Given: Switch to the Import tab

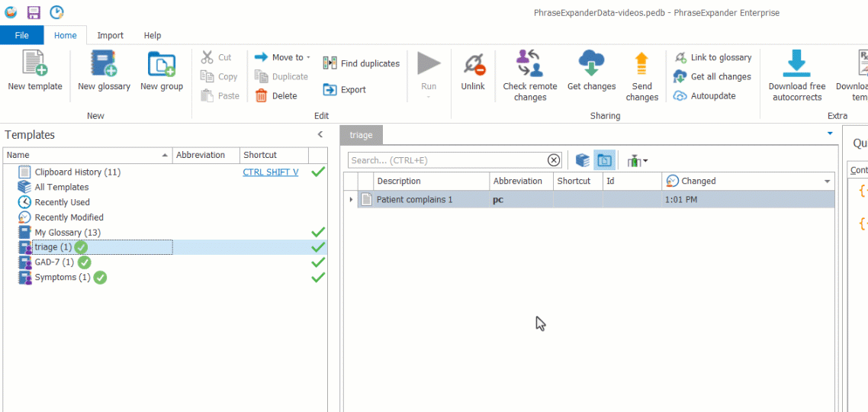Looking at the screenshot, I should [110, 35].
